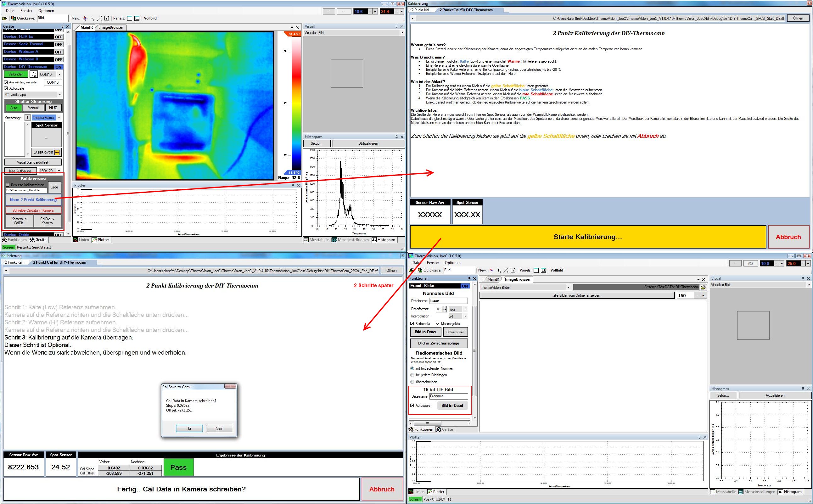The height and width of the screenshot is (504, 813).
Task: Select the 'bei jedem Bild fragen' radio button
Action: (412, 375)
